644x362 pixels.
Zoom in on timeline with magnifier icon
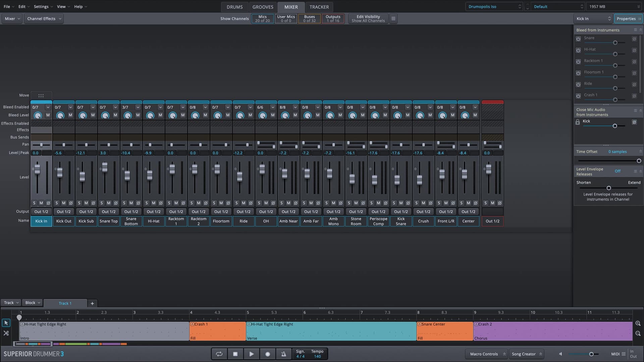coord(638,323)
